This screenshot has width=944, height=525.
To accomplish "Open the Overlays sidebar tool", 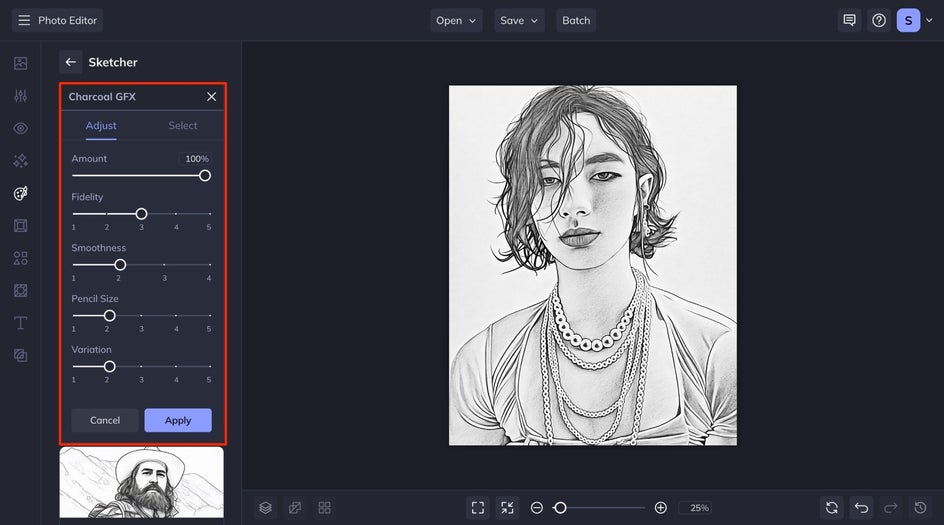I will point(20,291).
